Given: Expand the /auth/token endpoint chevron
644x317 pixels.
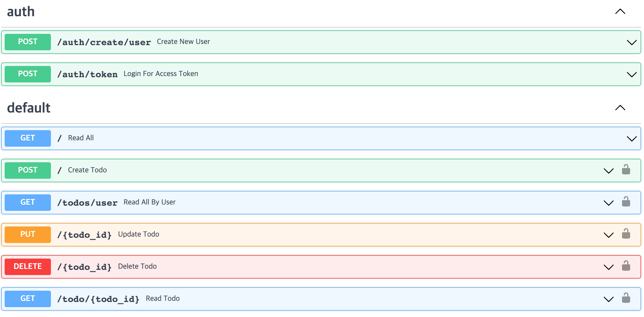Looking at the screenshot, I should pyautogui.click(x=631, y=75).
